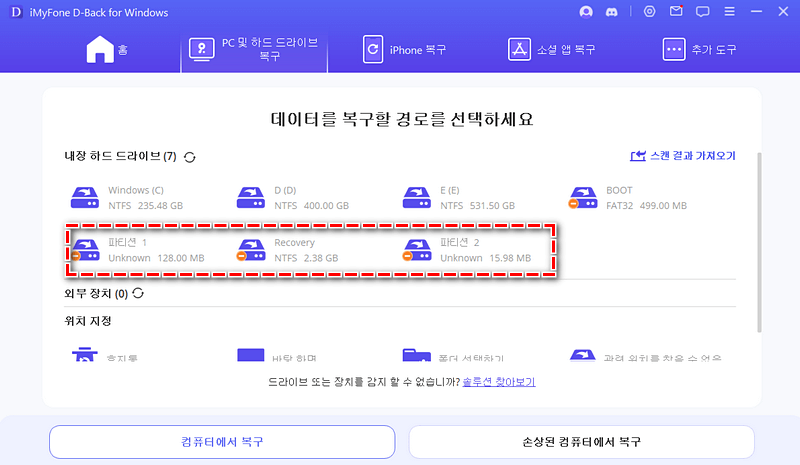Viewport: 800px width, 465px height.
Task: Open the Discord community icon
Action: point(611,12)
